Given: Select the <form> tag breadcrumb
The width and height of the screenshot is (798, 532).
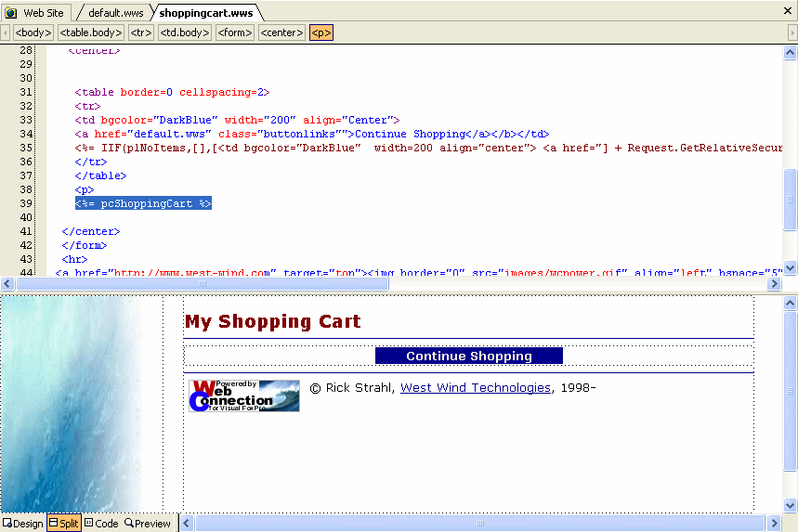Looking at the screenshot, I should tap(235, 32).
